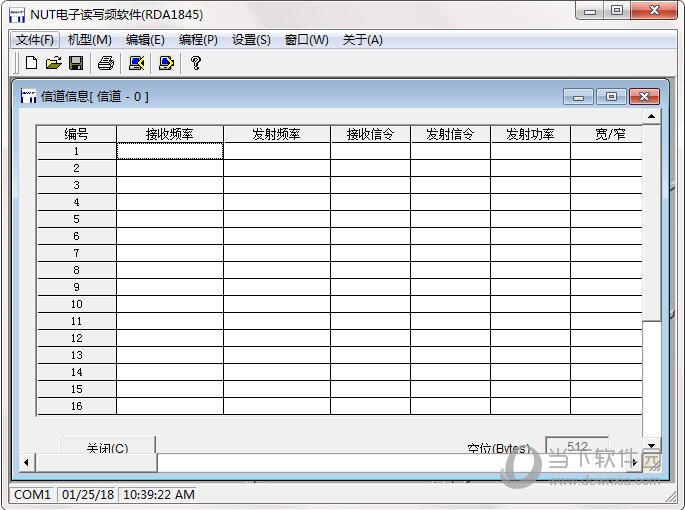
Task: Select row header number 12
Action: pyautogui.click(x=76, y=338)
